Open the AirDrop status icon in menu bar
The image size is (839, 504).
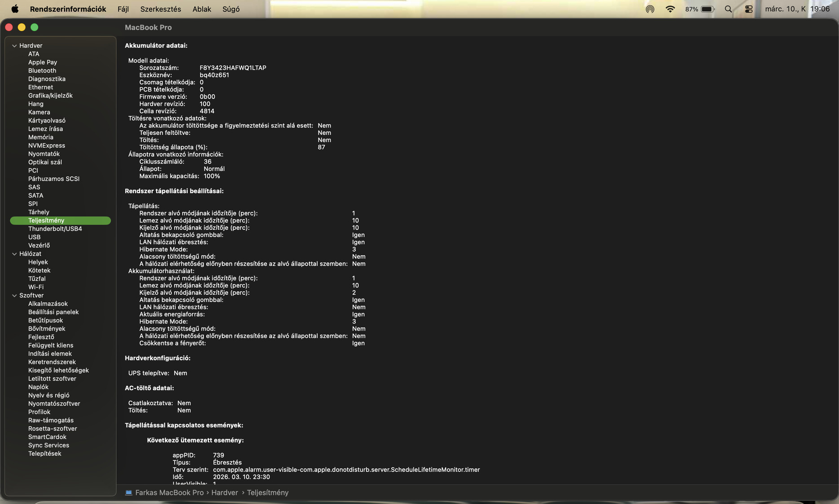click(x=649, y=9)
